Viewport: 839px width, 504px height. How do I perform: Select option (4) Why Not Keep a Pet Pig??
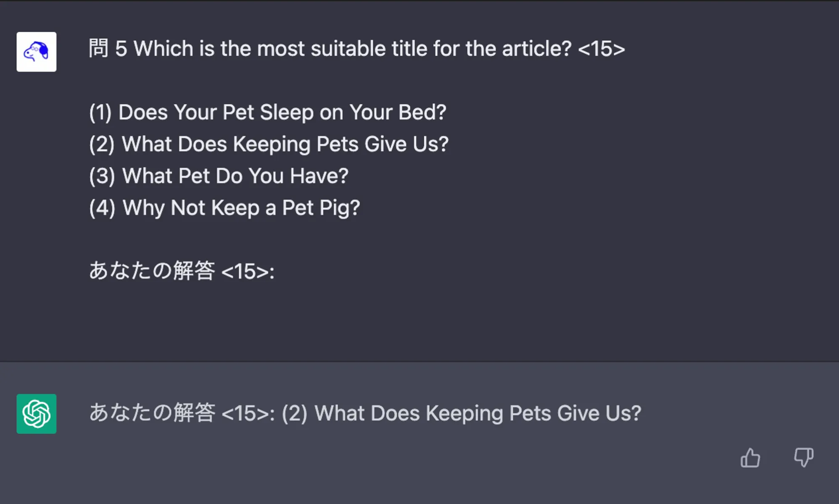click(x=225, y=207)
